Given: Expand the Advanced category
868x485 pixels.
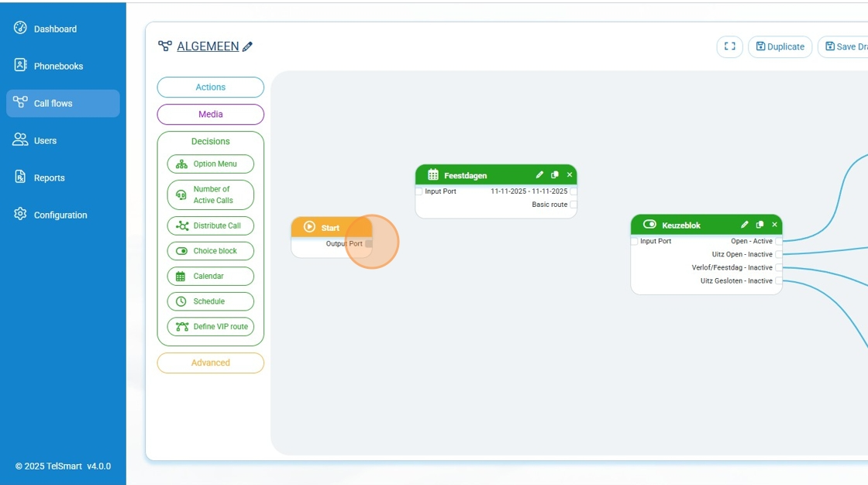Looking at the screenshot, I should click(210, 363).
